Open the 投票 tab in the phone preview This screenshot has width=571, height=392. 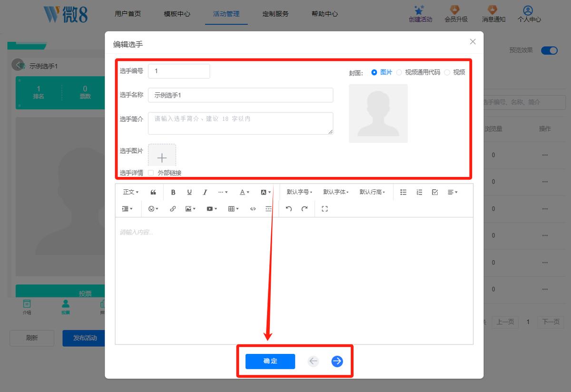pos(65,307)
